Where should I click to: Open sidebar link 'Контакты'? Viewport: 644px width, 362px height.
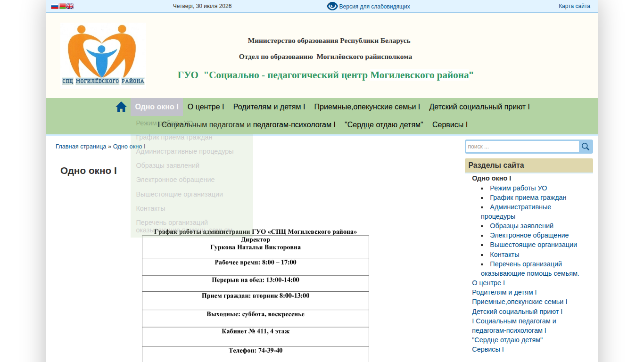pyautogui.click(x=504, y=255)
